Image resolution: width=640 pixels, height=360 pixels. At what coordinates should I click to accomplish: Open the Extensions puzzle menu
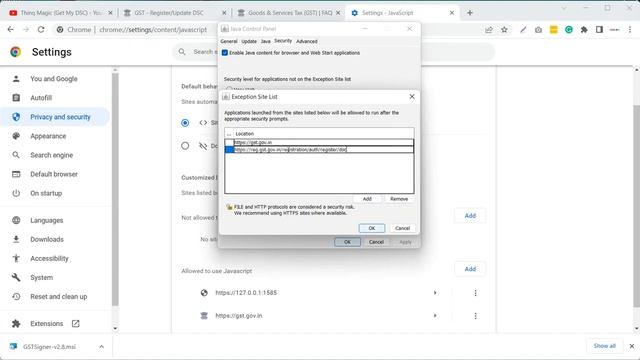tap(584, 29)
